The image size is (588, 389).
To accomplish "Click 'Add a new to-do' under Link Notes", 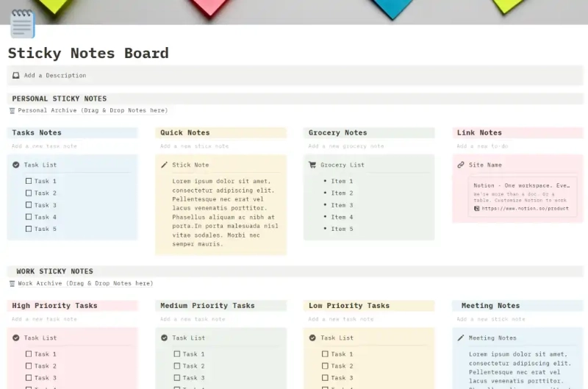I will tap(482, 146).
